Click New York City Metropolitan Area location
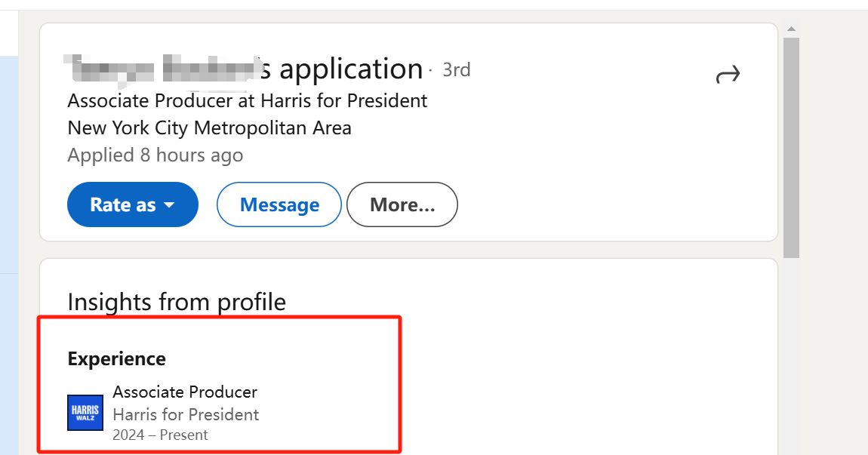 pyautogui.click(x=209, y=128)
